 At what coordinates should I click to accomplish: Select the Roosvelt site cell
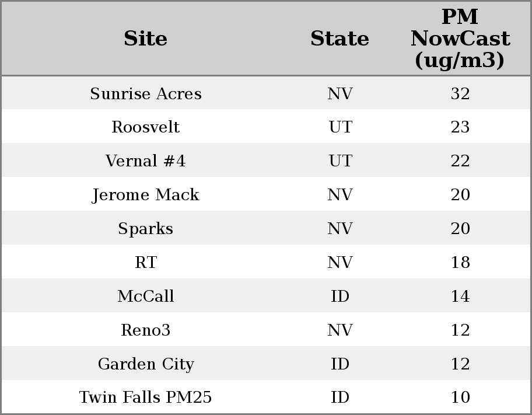tap(145, 127)
